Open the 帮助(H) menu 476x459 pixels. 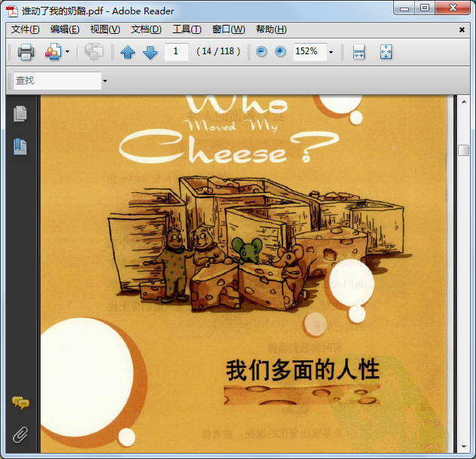pos(271,29)
